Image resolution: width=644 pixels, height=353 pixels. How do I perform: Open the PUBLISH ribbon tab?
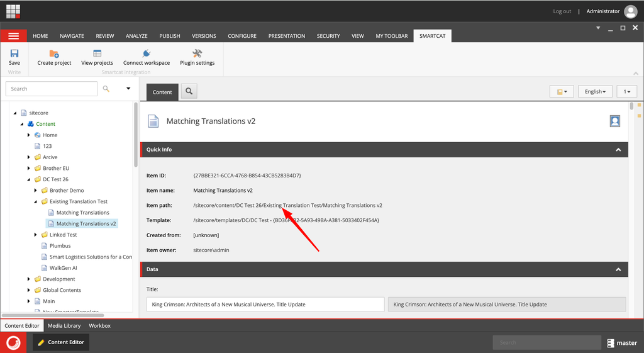pos(170,36)
